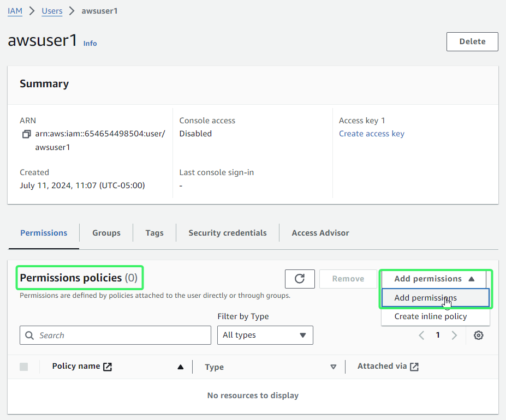Image resolution: width=506 pixels, height=420 pixels.
Task: Follow the Create access key link
Action: (x=371, y=134)
